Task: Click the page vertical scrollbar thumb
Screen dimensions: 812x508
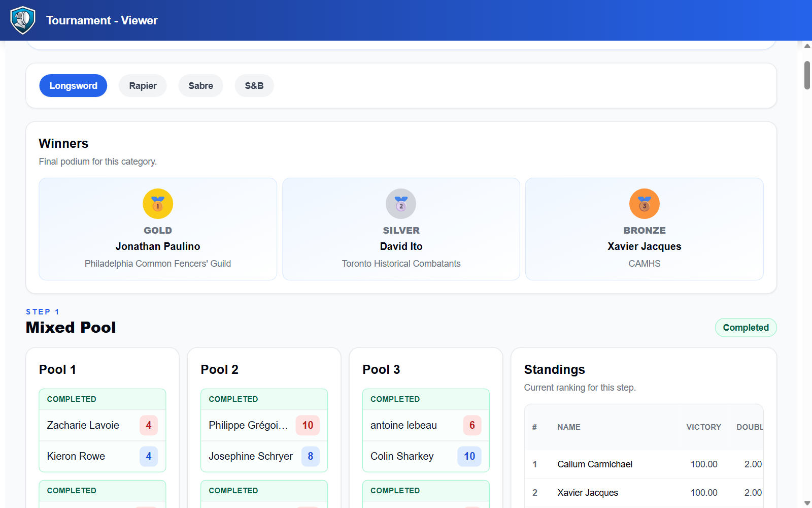Action: click(807, 75)
